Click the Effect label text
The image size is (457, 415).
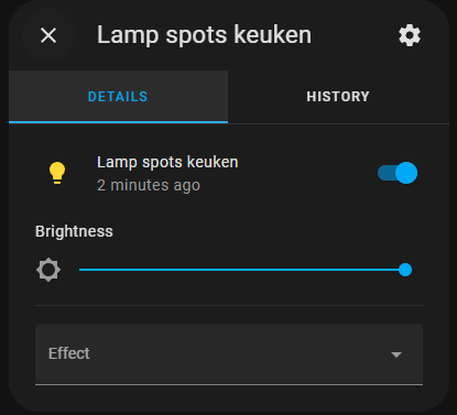click(x=69, y=353)
